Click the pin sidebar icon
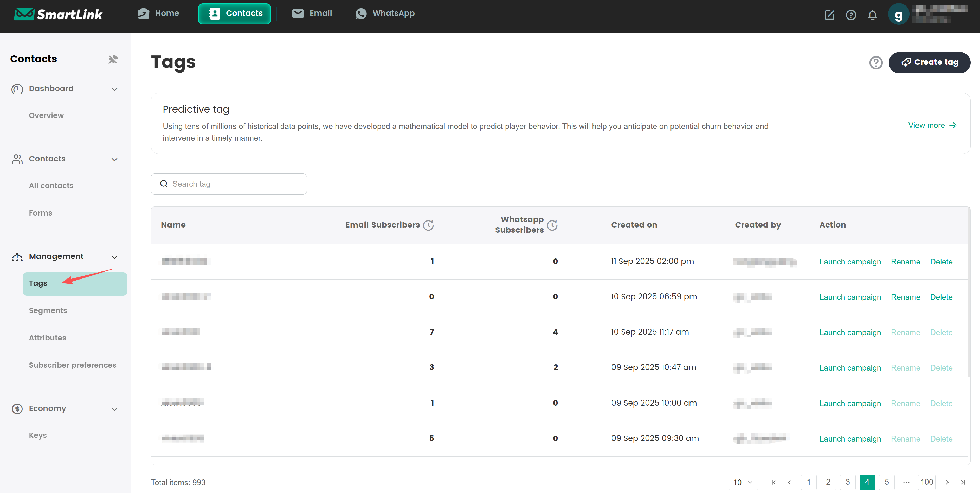 point(113,59)
